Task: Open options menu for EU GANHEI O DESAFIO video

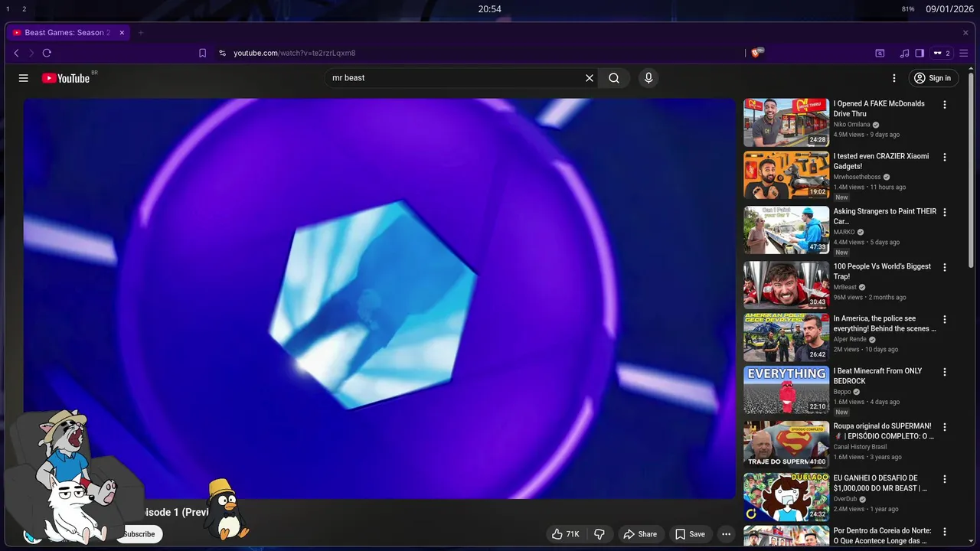Action: click(x=945, y=479)
